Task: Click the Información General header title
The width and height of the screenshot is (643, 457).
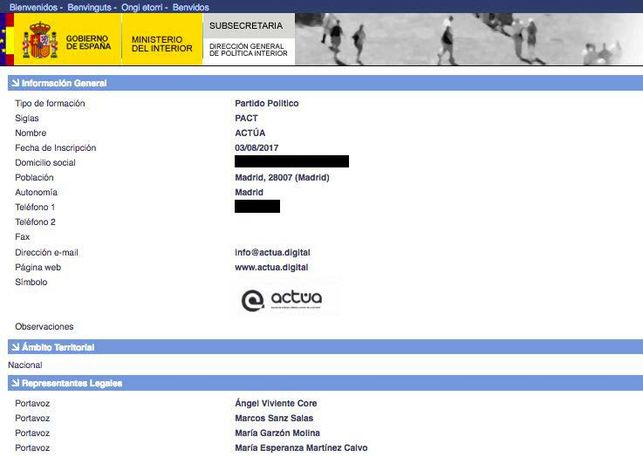Action: click(64, 83)
